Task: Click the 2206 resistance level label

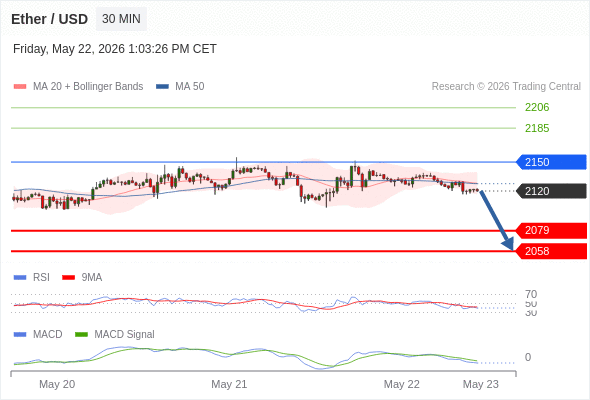Action: [537, 107]
